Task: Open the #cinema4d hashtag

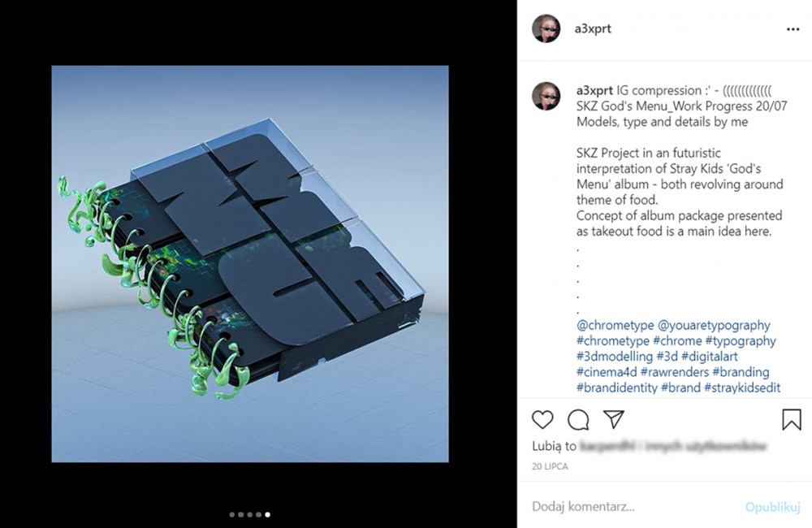Action: pyautogui.click(x=607, y=372)
